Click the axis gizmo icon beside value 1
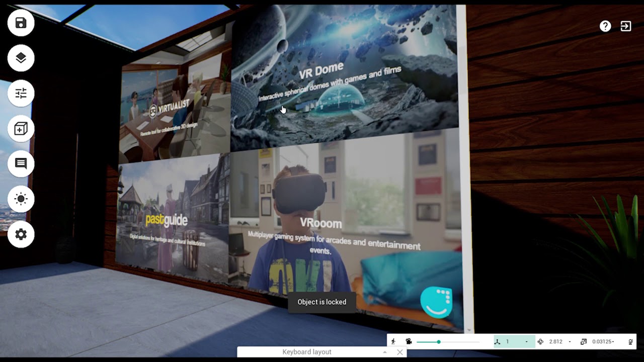This screenshot has height=362, width=644. pos(498,341)
